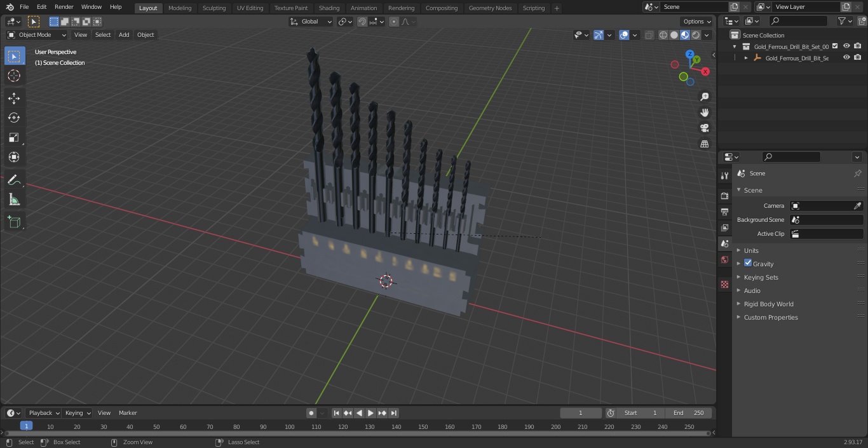Choose the Annotate tool
868x448 pixels.
click(14, 180)
